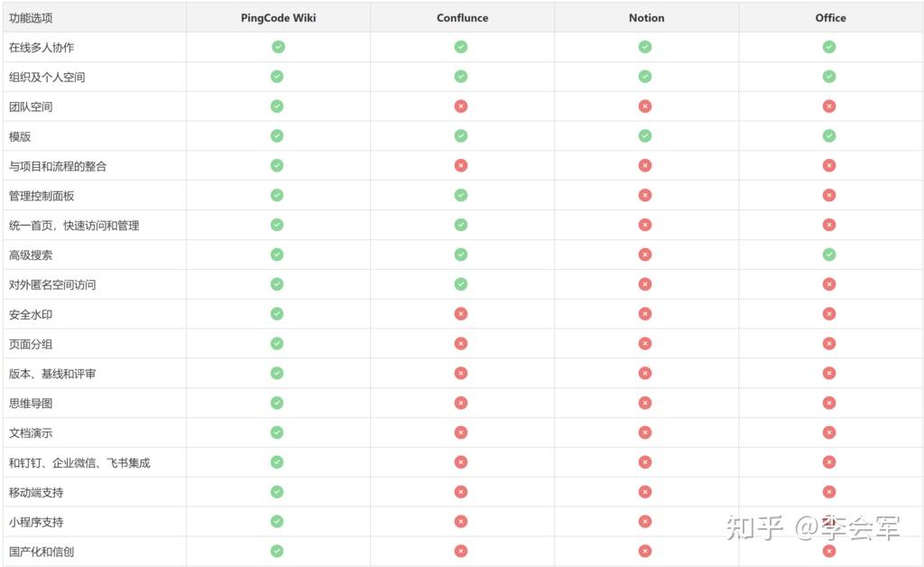Click Notion green check for 模版
Screen dimensions: 924x567
tap(645, 135)
